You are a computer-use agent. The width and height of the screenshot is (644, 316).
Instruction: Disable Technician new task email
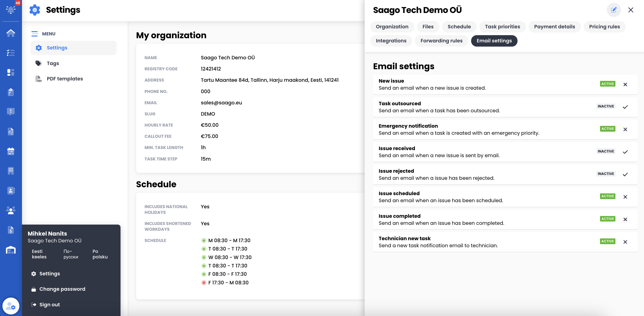[625, 242]
